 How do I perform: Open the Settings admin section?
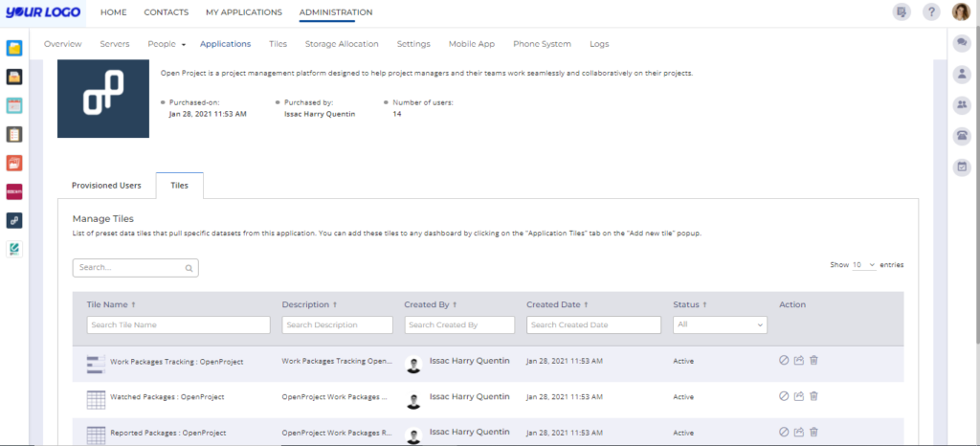tap(413, 44)
